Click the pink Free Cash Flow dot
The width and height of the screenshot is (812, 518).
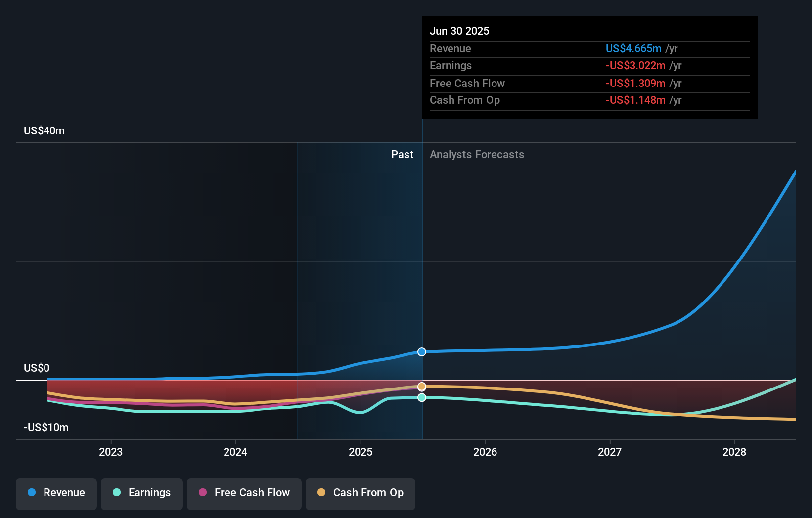(203, 492)
